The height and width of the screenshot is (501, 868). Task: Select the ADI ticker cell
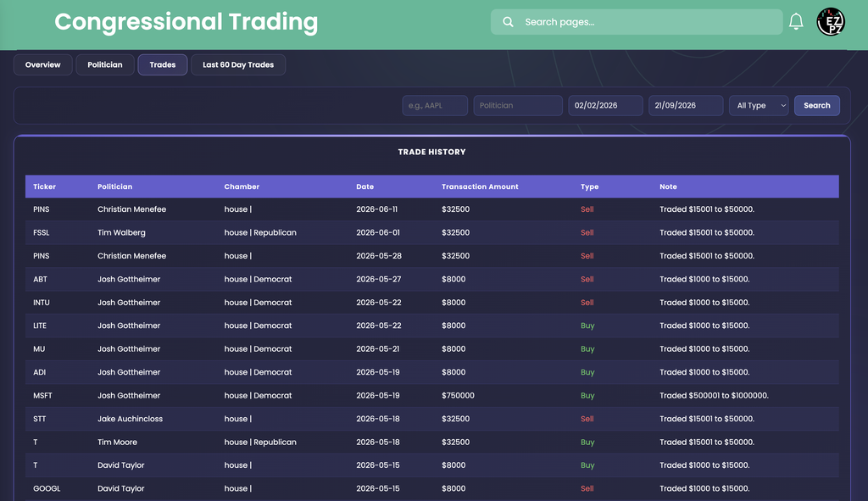[x=39, y=372]
